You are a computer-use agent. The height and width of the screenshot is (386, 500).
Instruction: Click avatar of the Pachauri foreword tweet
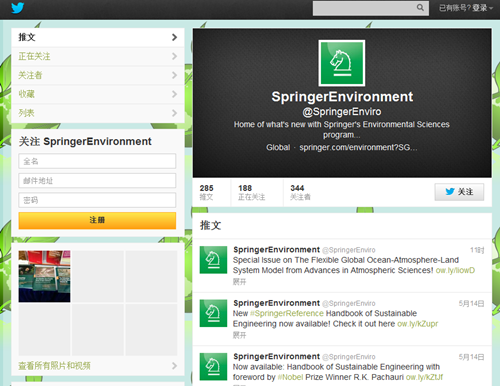(x=213, y=366)
